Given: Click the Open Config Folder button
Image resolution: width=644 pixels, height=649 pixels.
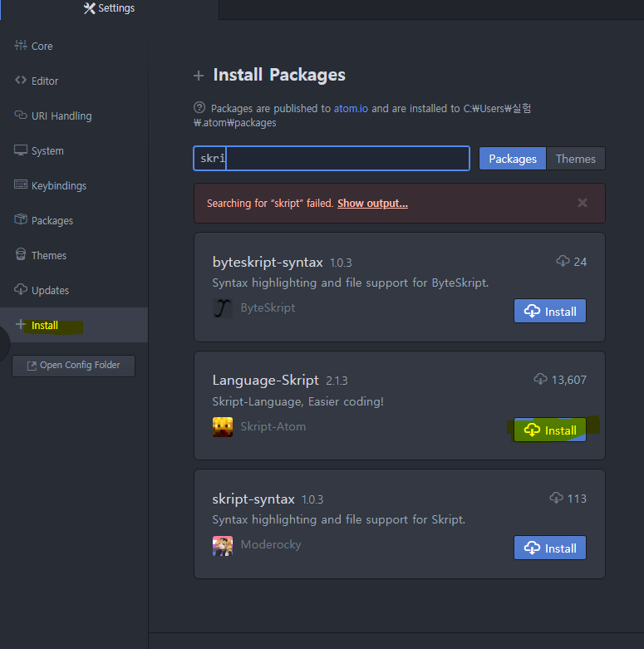Looking at the screenshot, I should pyautogui.click(x=73, y=366).
